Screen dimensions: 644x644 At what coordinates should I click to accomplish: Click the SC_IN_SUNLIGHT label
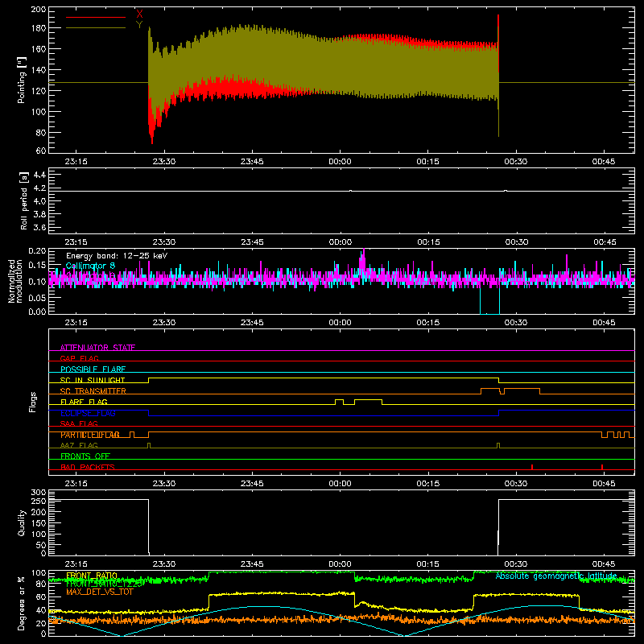[93, 380]
